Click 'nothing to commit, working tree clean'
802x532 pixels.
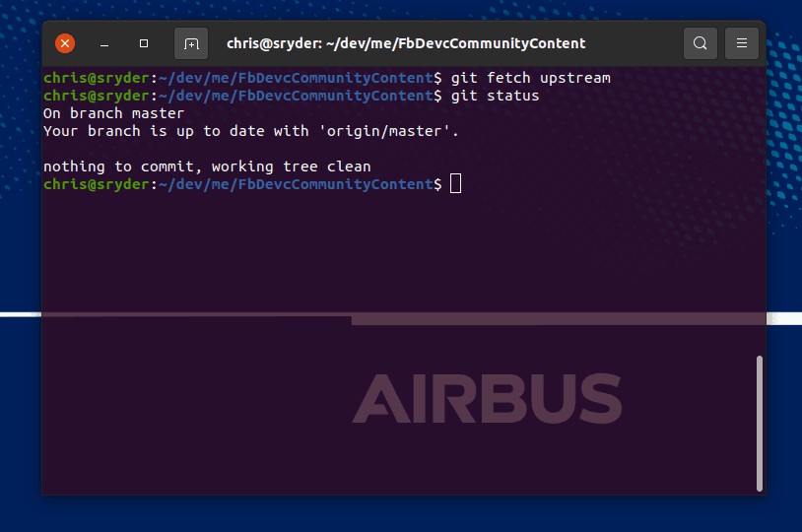pyautogui.click(x=207, y=166)
